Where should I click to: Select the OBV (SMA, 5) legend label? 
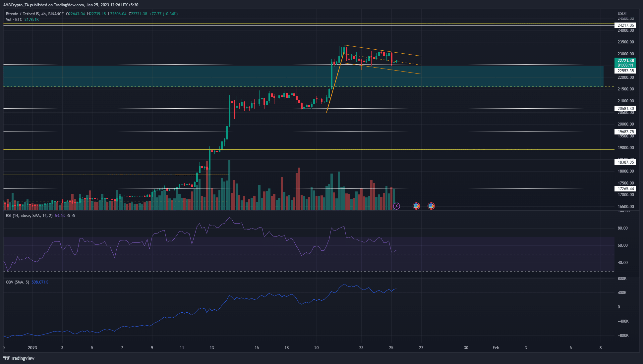pyautogui.click(x=18, y=282)
